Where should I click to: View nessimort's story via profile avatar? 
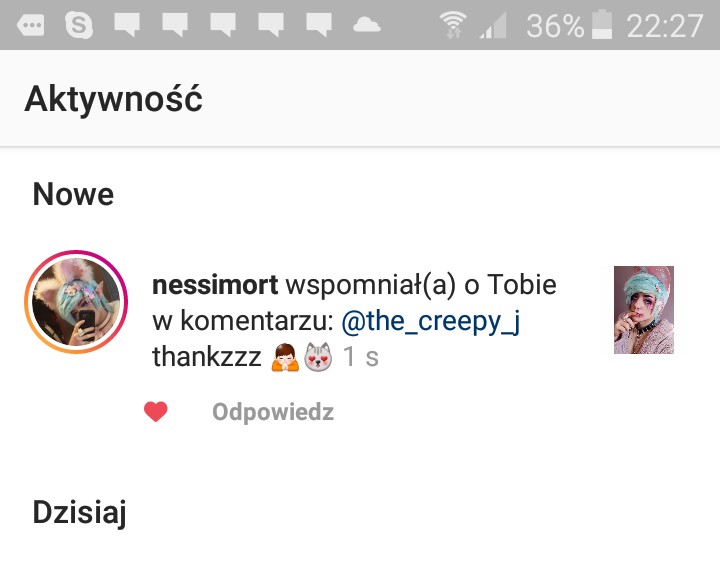point(76,302)
